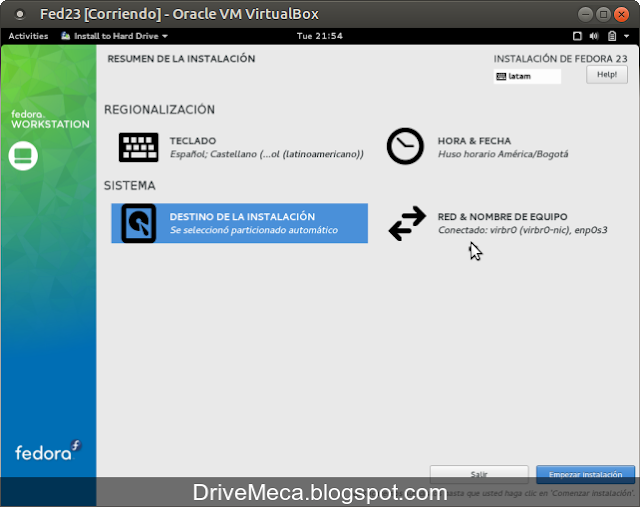Click the latam keyboard layout field
This screenshot has height=507, width=640.
tap(527, 76)
